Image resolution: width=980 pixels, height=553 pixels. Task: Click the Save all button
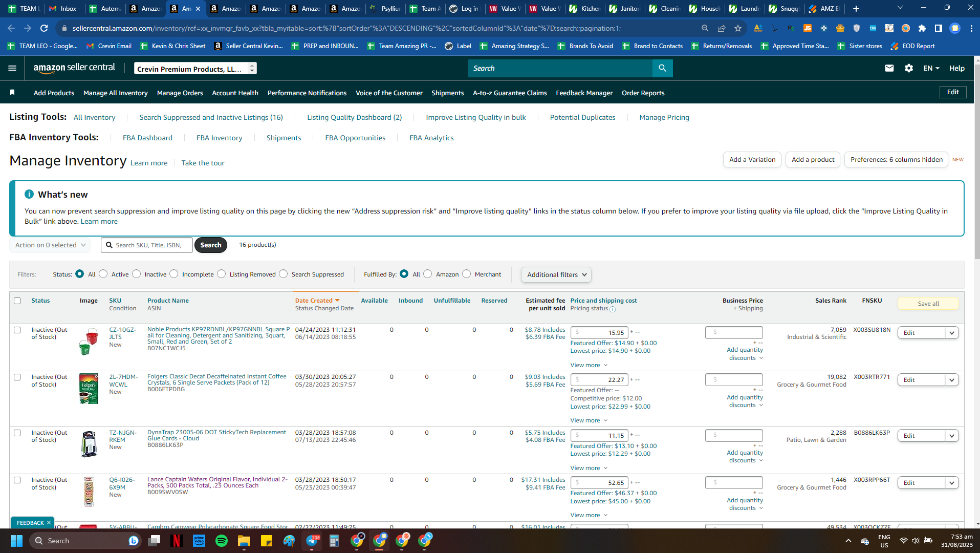[x=928, y=304]
